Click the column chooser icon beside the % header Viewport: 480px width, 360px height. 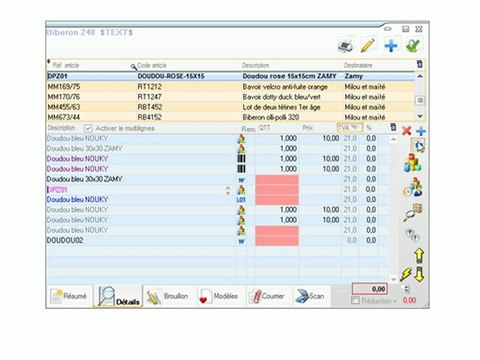tap(393, 127)
